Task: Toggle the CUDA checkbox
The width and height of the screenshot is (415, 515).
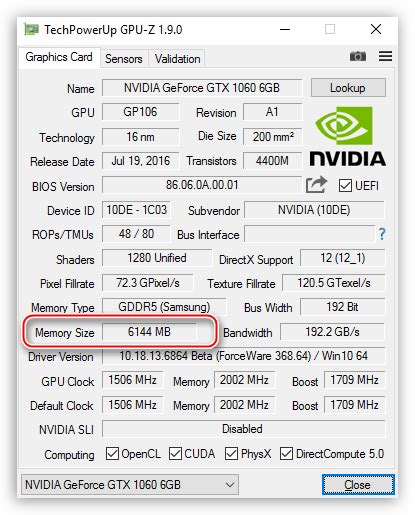Action: point(175,454)
